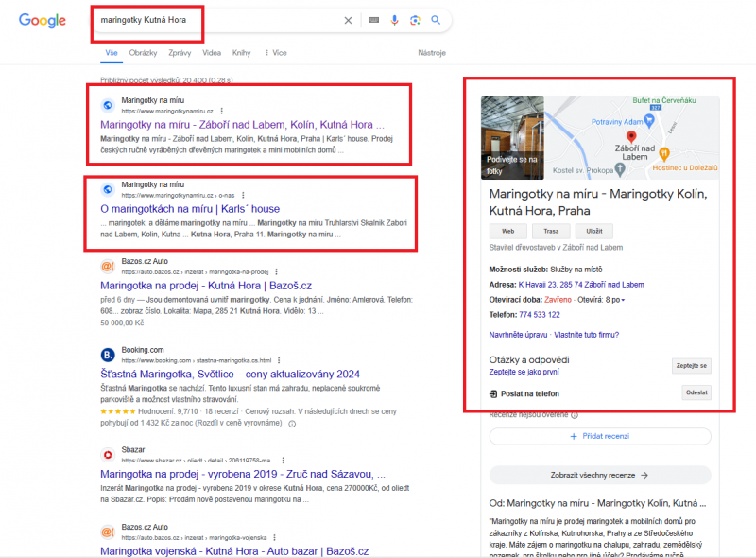Open 'Maringotky na míru - Záboří nad Labem' result
The image size is (756, 558).
(x=243, y=125)
